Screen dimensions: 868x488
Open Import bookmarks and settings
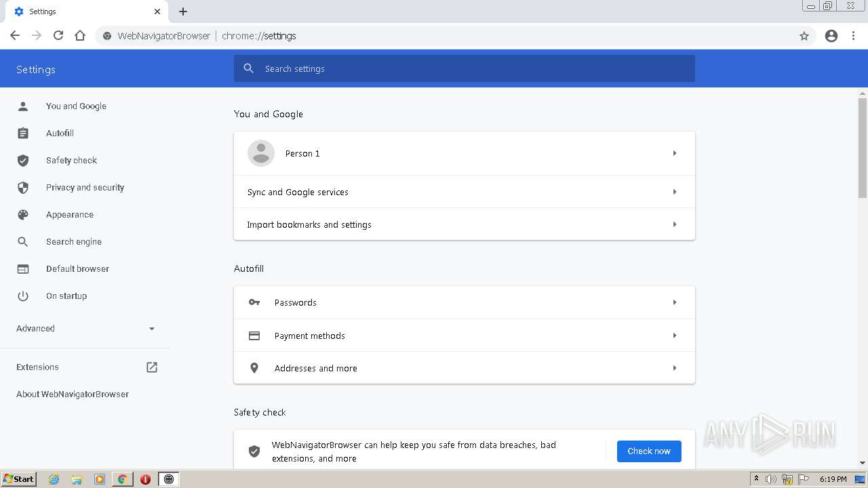tap(465, 224)
